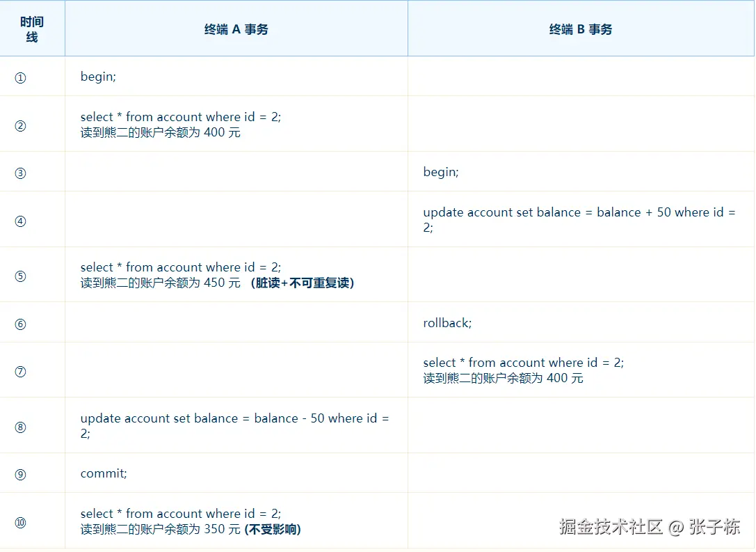Click the timeline number ⑦
Image resolution: width=756 pixels, height=552 pixels.
click(20, 372)
